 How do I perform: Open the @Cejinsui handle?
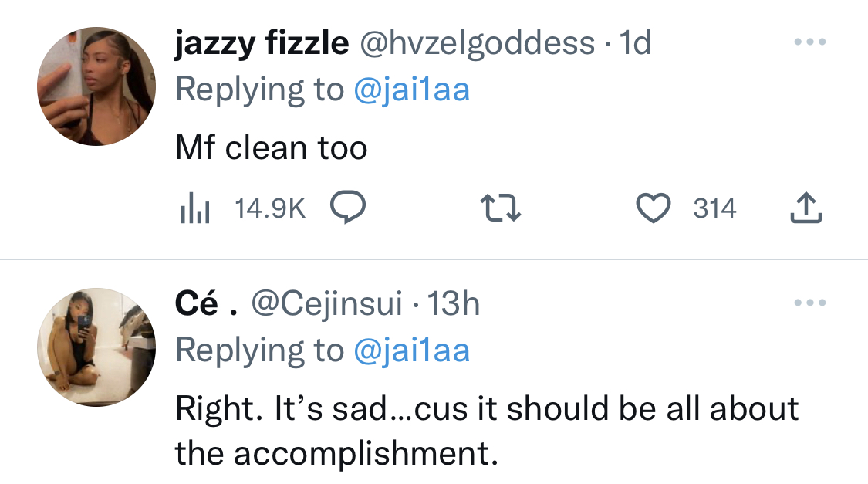click(326, 305)
